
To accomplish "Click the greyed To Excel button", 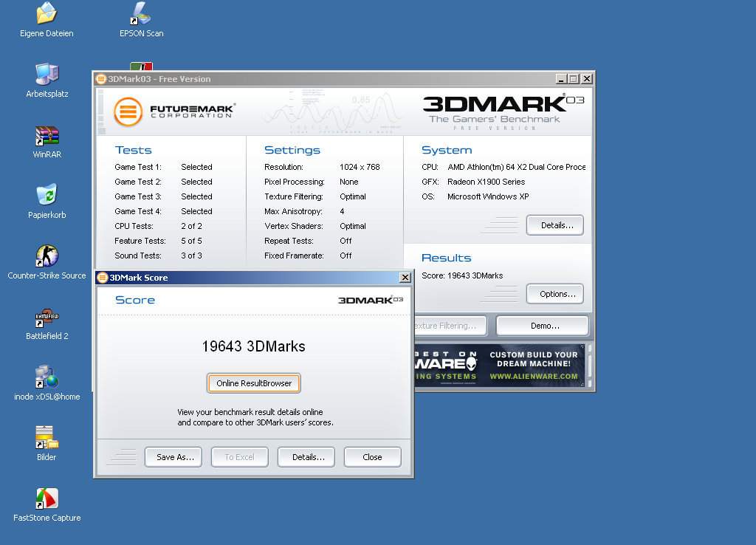I will pyautogui.click(x=240, y=457).
